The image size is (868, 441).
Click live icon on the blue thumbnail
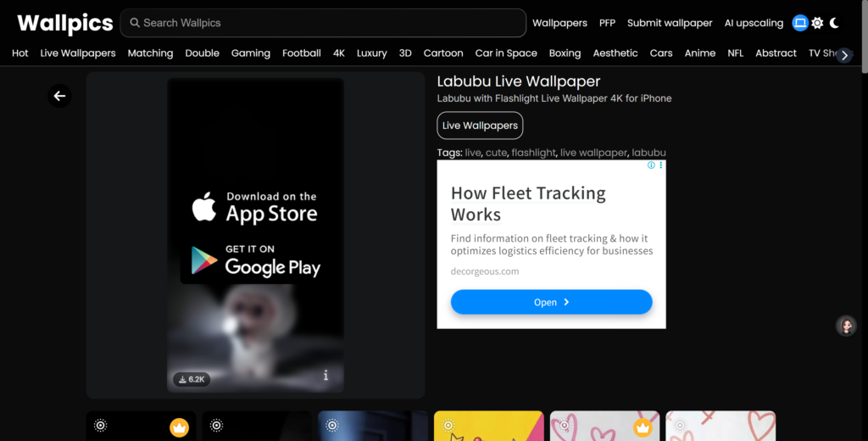coord(332,426)
